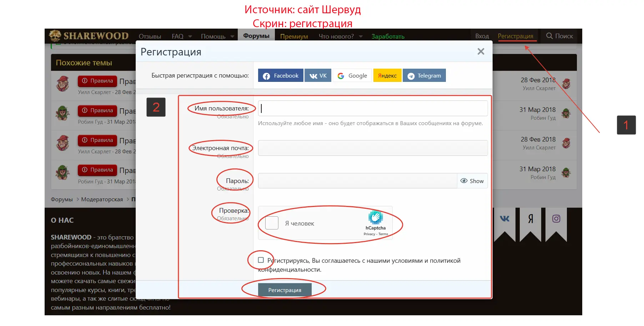Open the FAQ menu item
This screenshot has height=326, width=644.
pyautogui.click(x=177, y=36)
